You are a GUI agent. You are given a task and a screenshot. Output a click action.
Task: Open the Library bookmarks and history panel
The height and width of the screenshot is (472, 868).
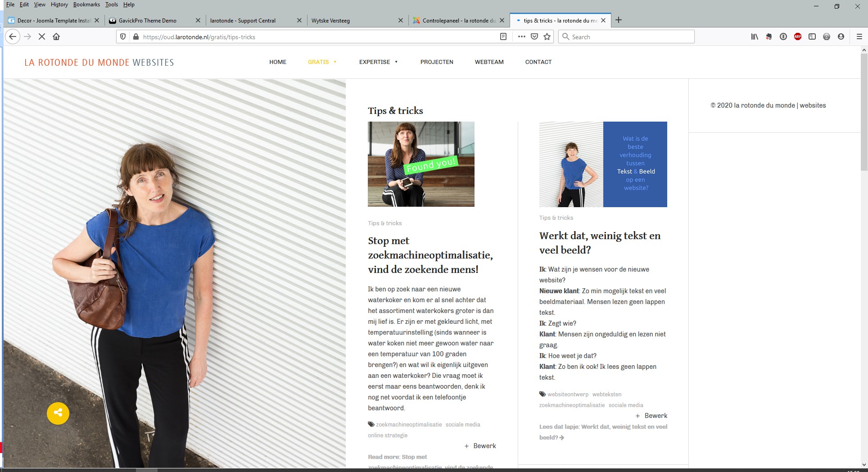[x=755, y=37]
